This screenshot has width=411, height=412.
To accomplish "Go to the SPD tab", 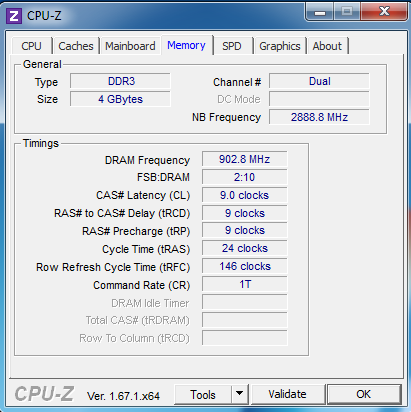I will click(x=232, y=46).
